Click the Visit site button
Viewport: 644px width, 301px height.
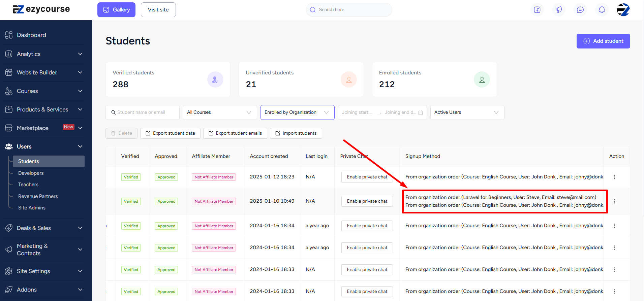158,10
